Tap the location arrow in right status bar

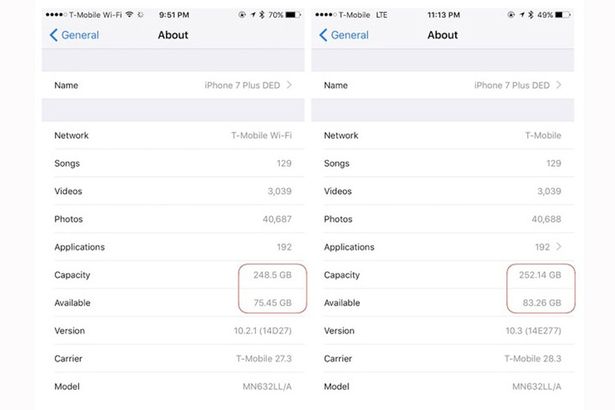[522, 15]
